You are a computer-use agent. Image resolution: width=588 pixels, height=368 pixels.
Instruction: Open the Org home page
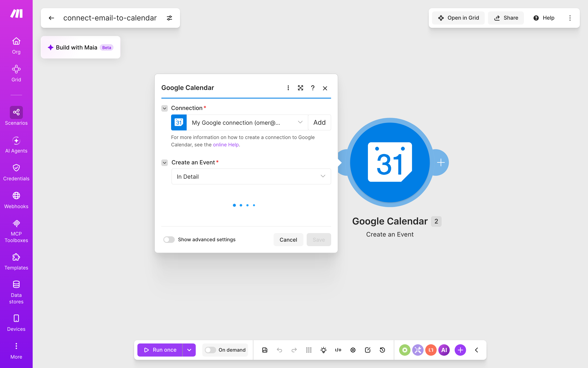[x=16, y=46]
